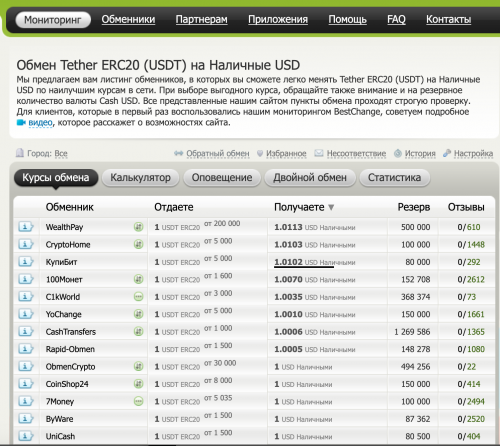Open info icon for ObmenCrypto row

26,366
